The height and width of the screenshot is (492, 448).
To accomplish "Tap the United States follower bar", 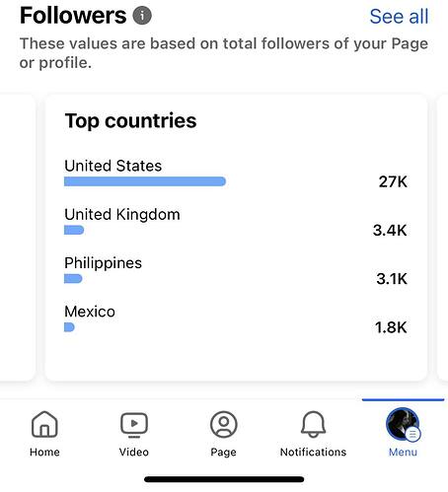I will pyautogui.click(x=145, y=181).
